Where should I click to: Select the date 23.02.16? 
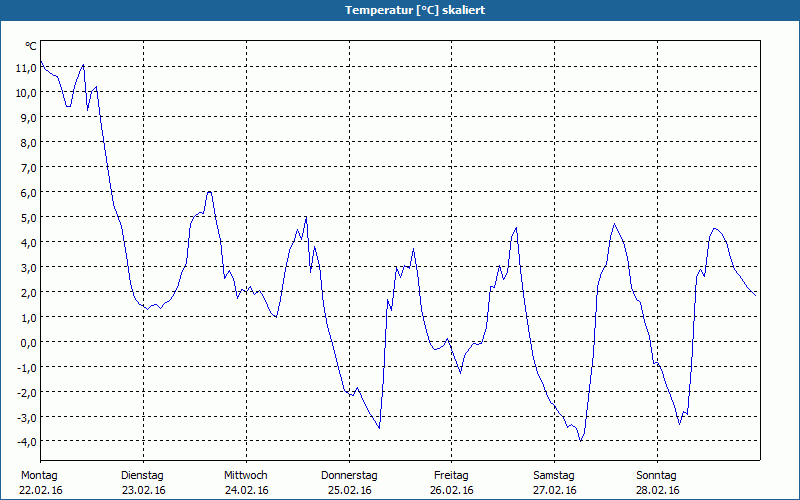144,490
